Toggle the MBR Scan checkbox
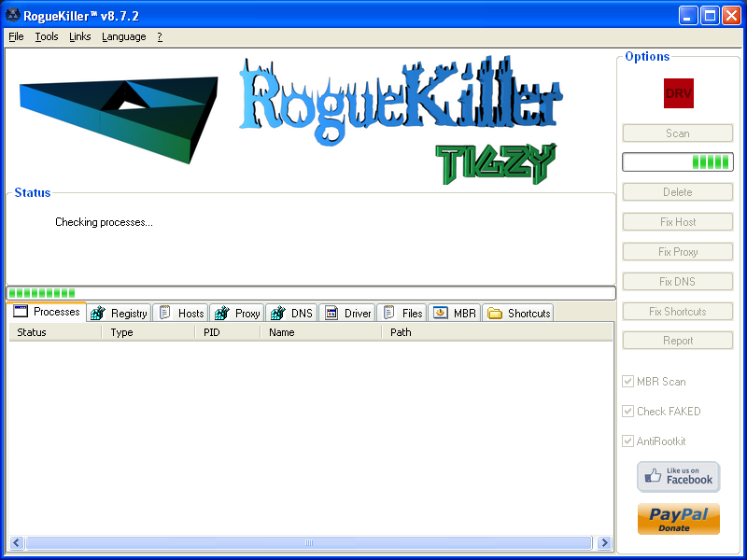 pyautogui.click(x=627, y=382)
